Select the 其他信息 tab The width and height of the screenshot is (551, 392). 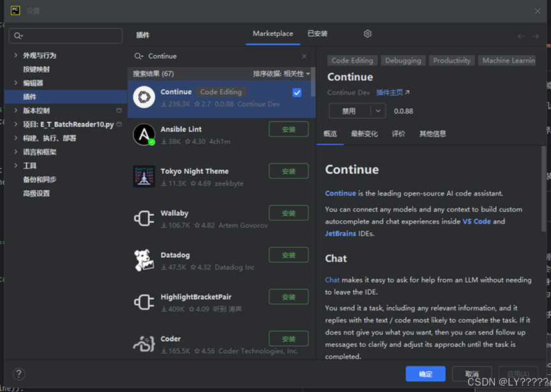[x=433, y=134]
